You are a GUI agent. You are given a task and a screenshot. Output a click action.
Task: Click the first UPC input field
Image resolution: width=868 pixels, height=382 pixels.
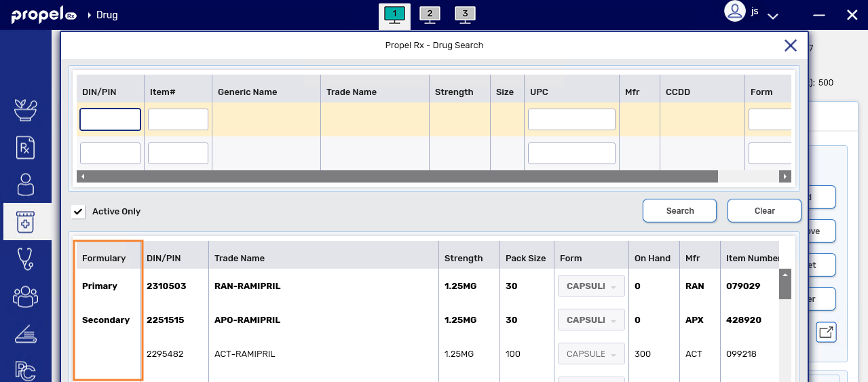571,119
